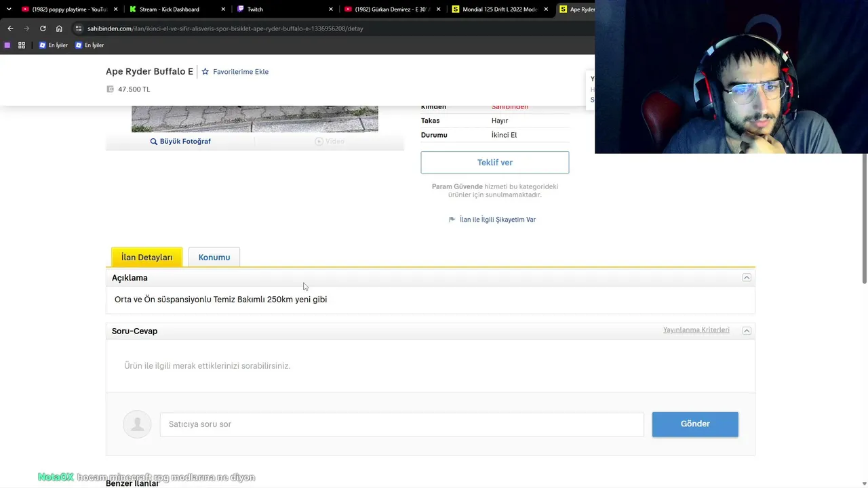Screen dimensions: 868x488
Task: Open the apps grid in bookmarks bar
Action: 22,45
